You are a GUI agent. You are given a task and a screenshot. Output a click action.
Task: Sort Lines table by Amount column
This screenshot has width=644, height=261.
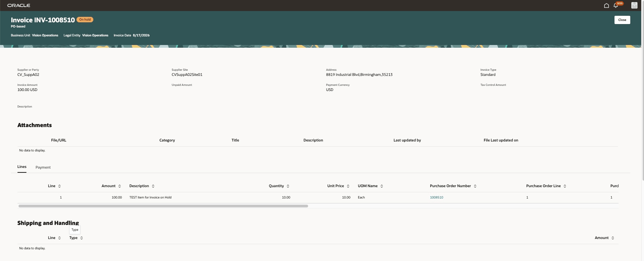click(x=119, y=186)
